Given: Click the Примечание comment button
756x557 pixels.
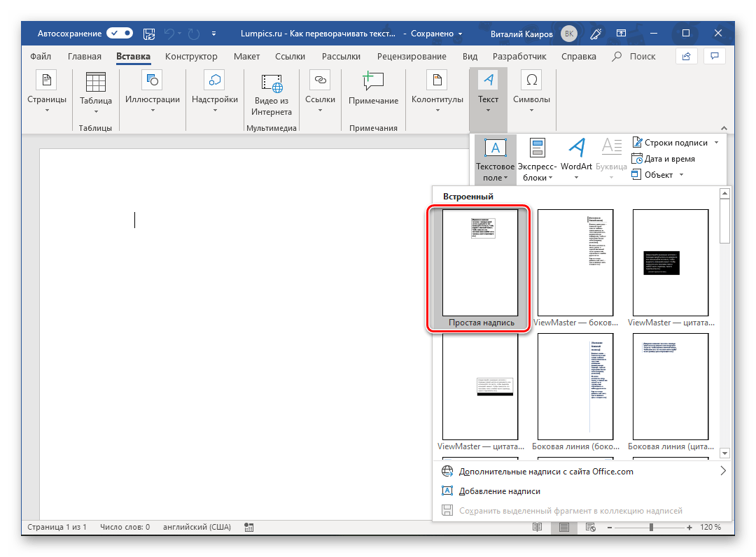Looking at the screenshot, I should (373, 88).
